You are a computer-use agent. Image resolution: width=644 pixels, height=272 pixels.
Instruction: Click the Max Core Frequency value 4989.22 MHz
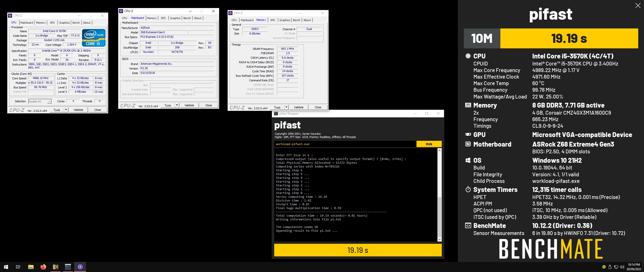tap(556, 70)
